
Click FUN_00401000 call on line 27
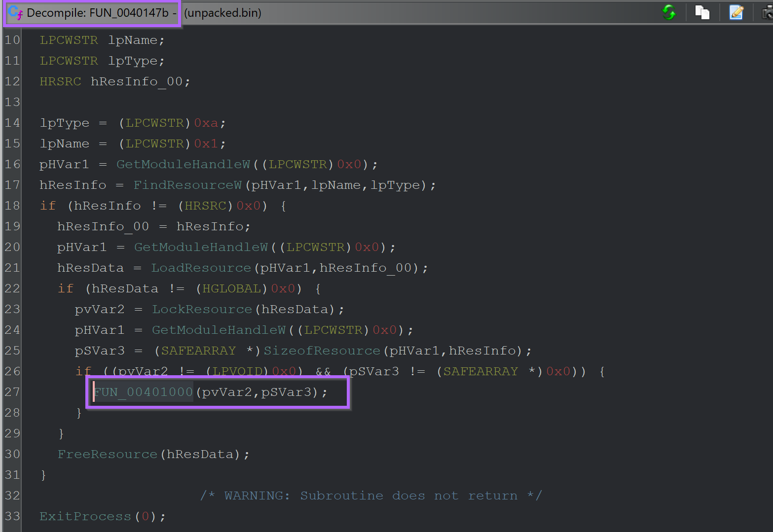143,392
